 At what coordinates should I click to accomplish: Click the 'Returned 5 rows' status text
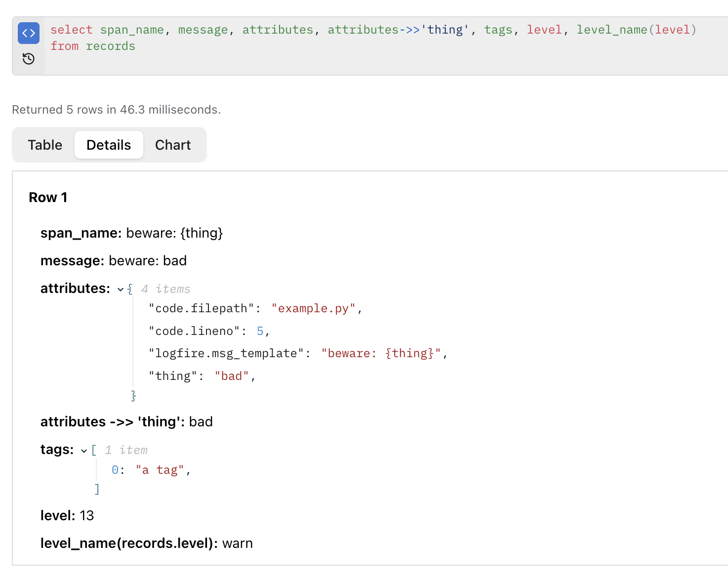click(x=116, y=110)
